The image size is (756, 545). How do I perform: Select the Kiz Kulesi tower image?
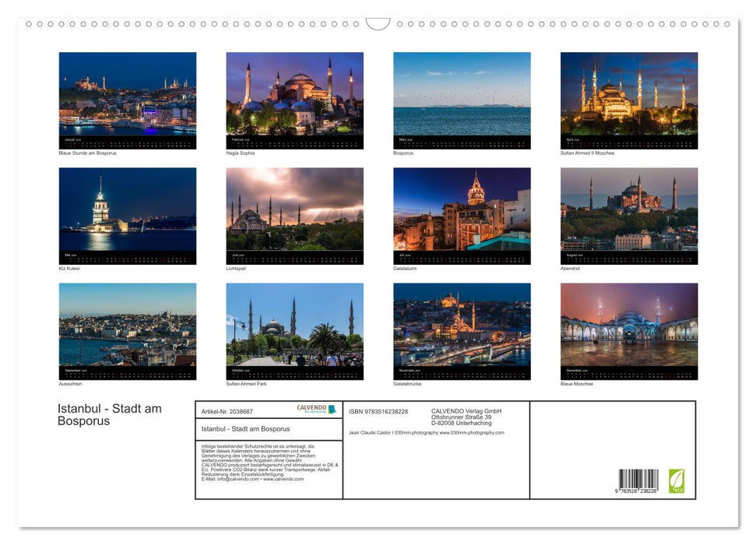pyautogui.click(x=127, y=212)
